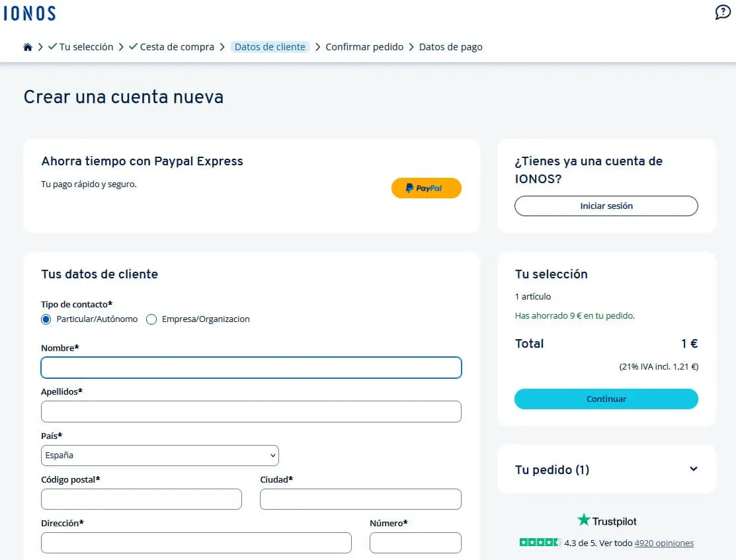The width and height of the screenshot is (736, 560).
Task: Click the IONOS logo
Action: 30,13
